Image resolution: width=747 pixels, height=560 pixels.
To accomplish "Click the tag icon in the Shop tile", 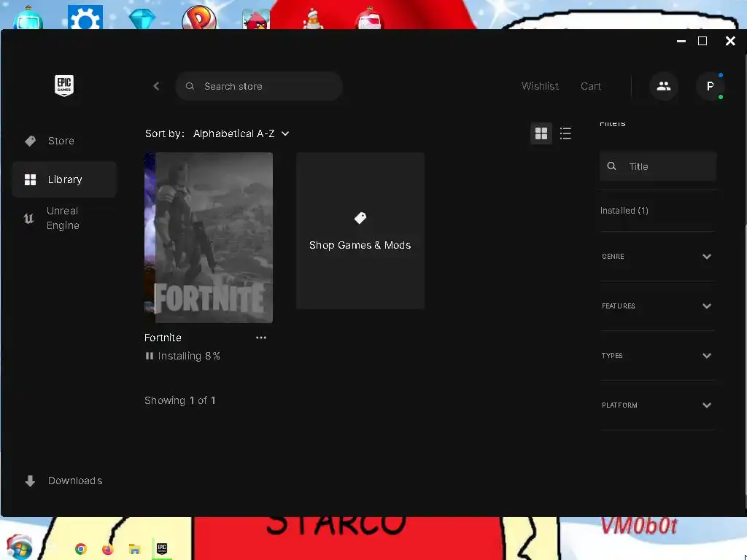I will tap(360, 218).
